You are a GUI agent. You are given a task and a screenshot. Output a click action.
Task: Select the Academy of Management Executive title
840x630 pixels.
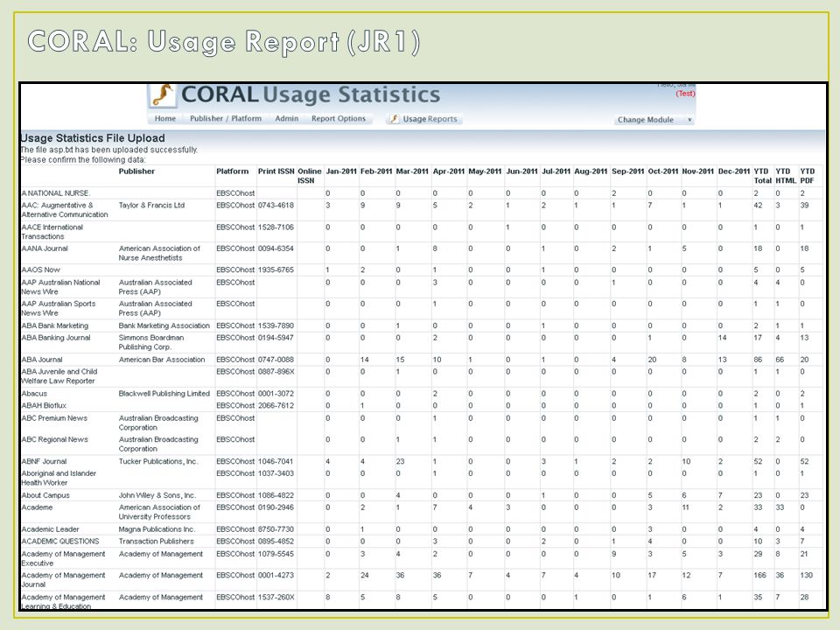pos(63,558)
